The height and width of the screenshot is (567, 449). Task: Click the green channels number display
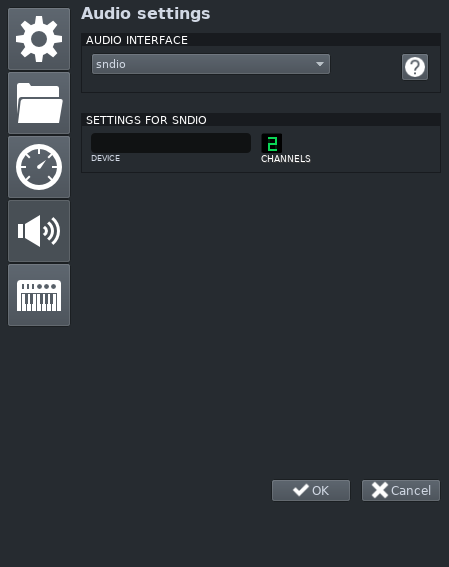coord(271,143)
